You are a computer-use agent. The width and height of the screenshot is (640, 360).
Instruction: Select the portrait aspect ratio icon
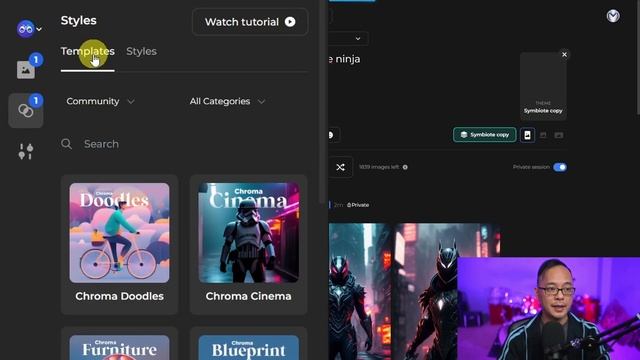click(527, 135)
